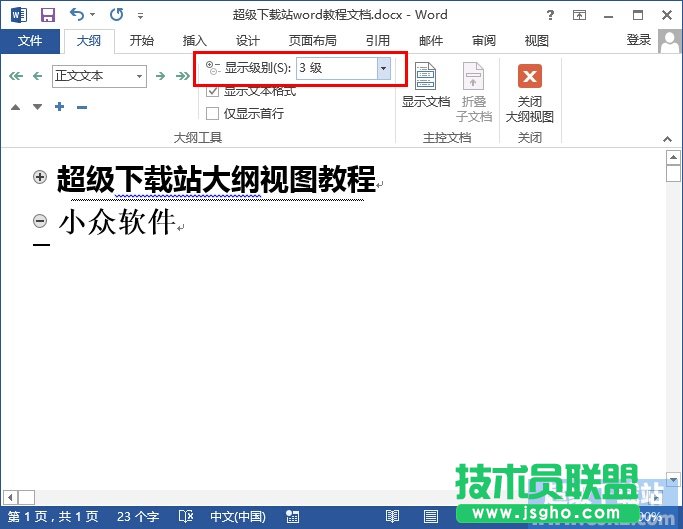
Task: Open the 正文文本 outline level dropdown
Action: (139, 76)
